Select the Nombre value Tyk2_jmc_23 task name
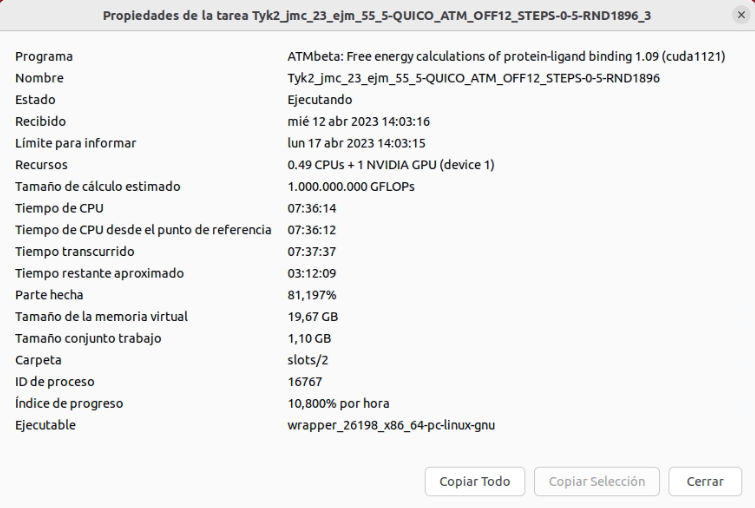Viewport: 755px width, 508px height. coord(473,78)
